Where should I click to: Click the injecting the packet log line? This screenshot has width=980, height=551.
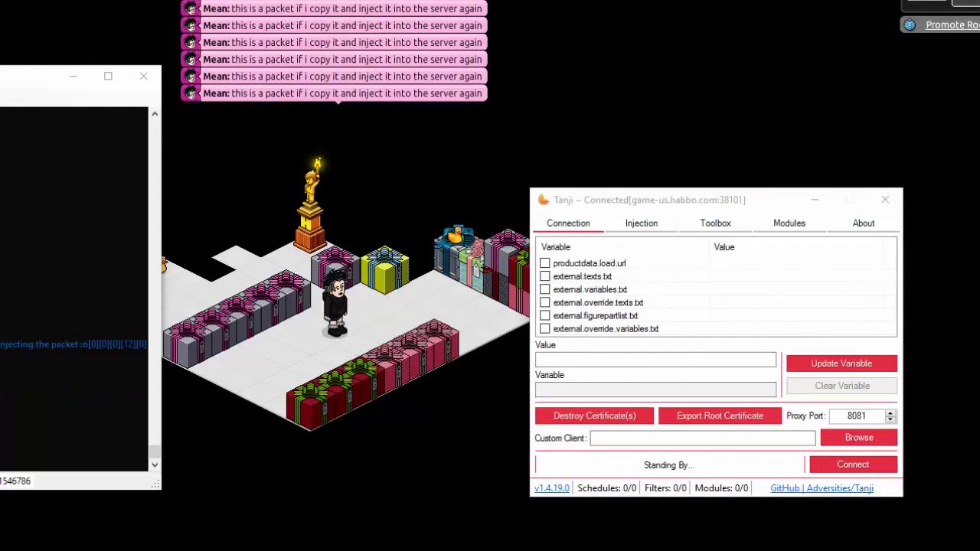point(73,344)
